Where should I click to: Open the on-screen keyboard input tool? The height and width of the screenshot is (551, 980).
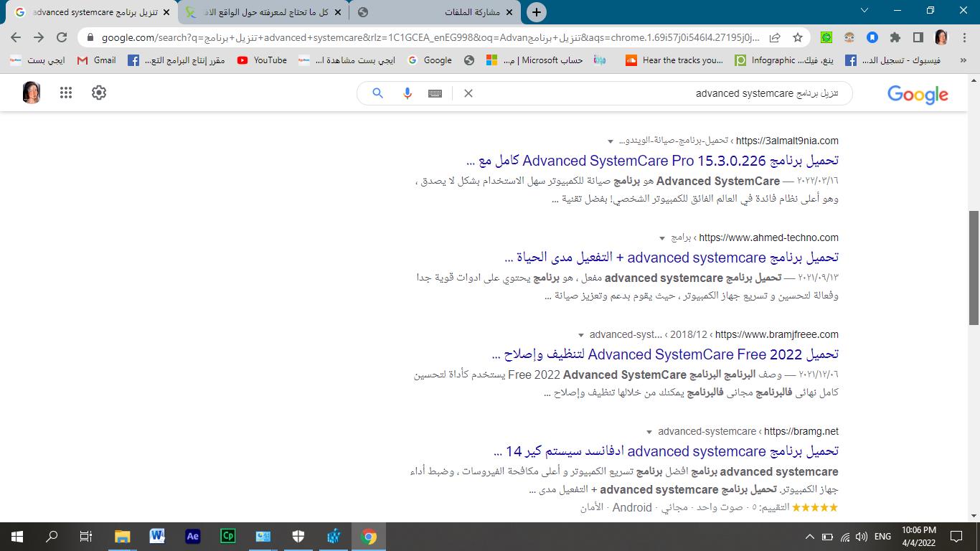coord(435,93)
